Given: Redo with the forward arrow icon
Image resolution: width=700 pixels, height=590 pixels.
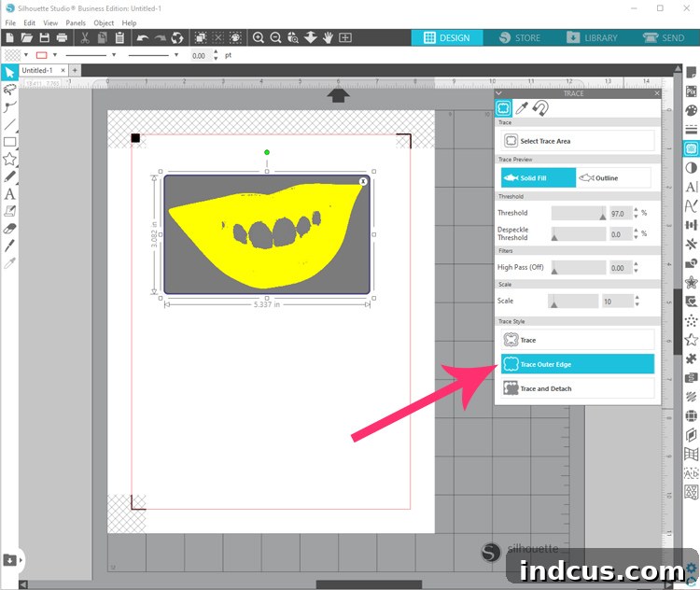Looking at the screenshot, I should [x=160, y=37].
